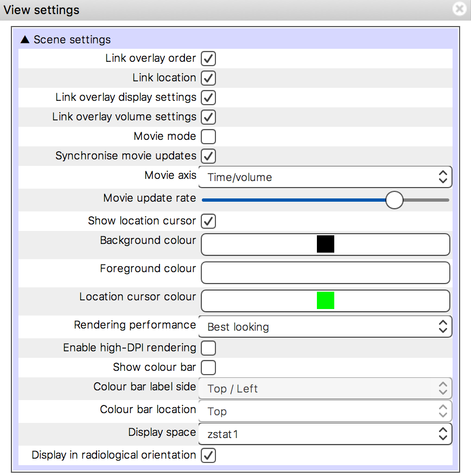The image size is (471, 476).
Task: Uncheck Link overlay order
Action: coord(208,59)
